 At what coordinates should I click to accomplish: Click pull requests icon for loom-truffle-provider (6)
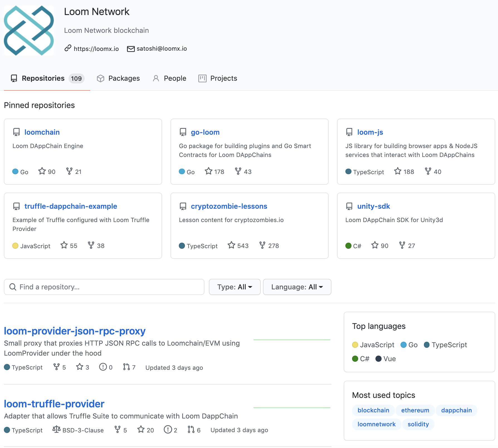(191, 430)
